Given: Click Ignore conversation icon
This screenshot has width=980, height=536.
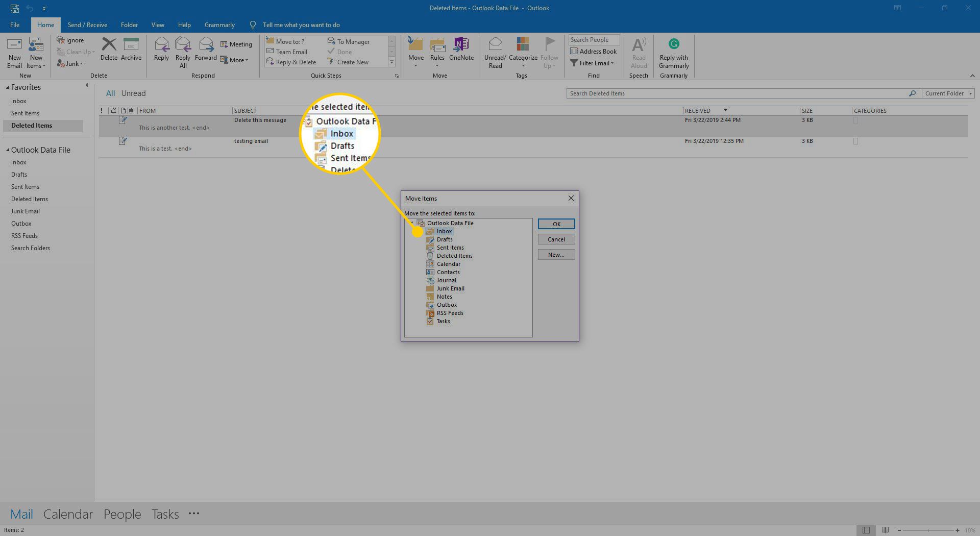Looking at the screenshot, I should (60, 40).
